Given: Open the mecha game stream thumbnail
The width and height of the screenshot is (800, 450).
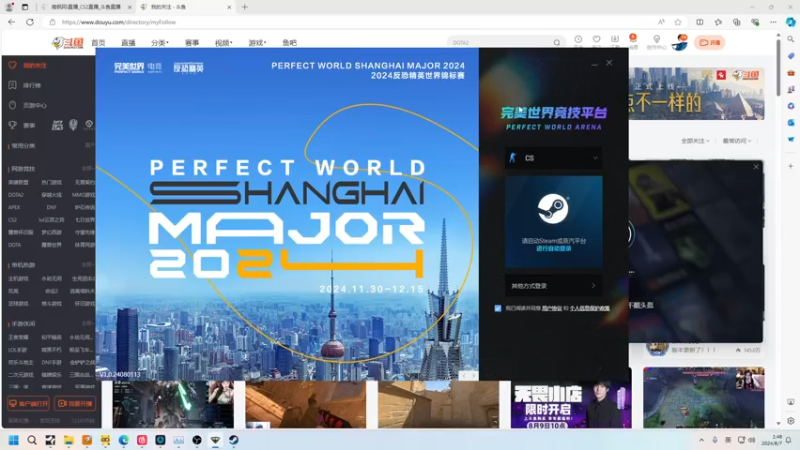Looking at the screenshot, I should click(173, 404).
